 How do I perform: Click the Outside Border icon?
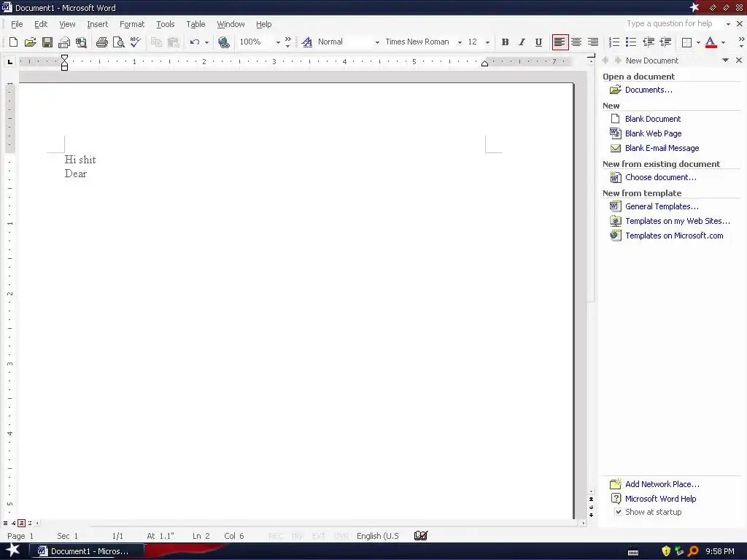[686, 42]
